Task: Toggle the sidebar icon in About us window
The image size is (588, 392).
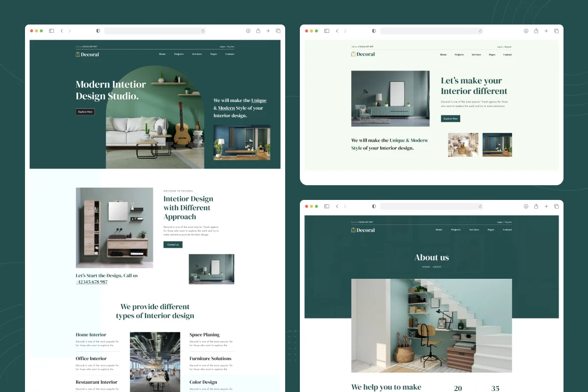Action: (327, 206)
